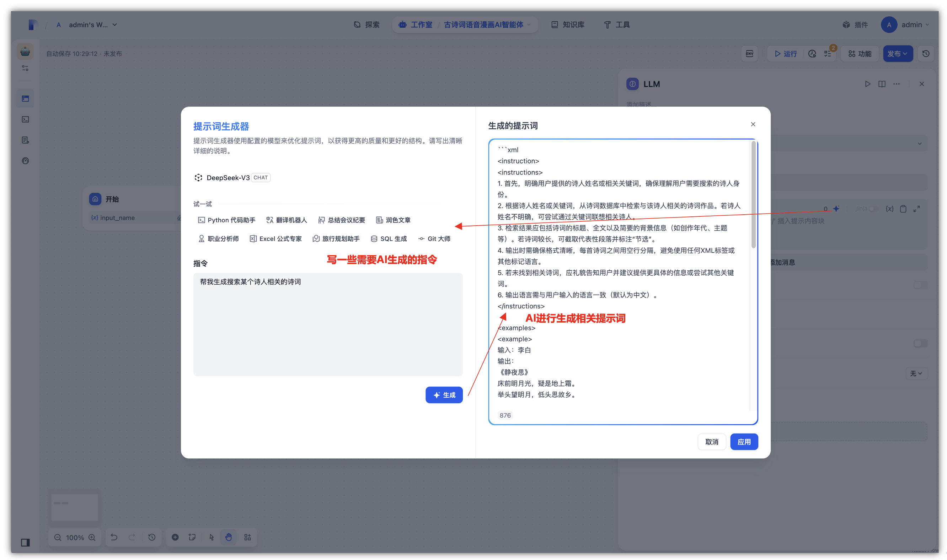Image resolution: width=947 pixels, height=560 pixels.
Task: Zoom in the canvas with plus magnifier
Action: pyautogui.click(x=92, y=537)
